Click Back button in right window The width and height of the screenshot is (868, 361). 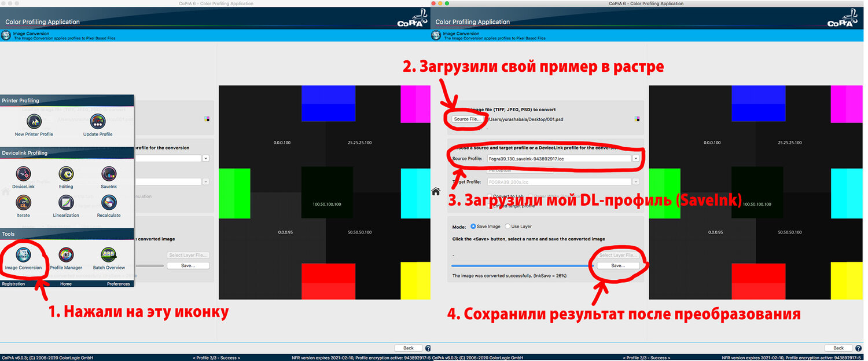tap(838, 348)
